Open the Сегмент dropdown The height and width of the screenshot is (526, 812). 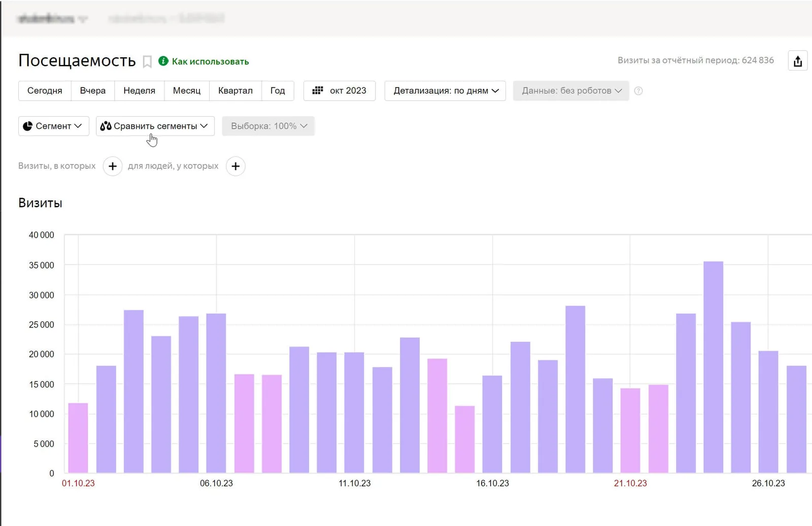pos(54,126)
